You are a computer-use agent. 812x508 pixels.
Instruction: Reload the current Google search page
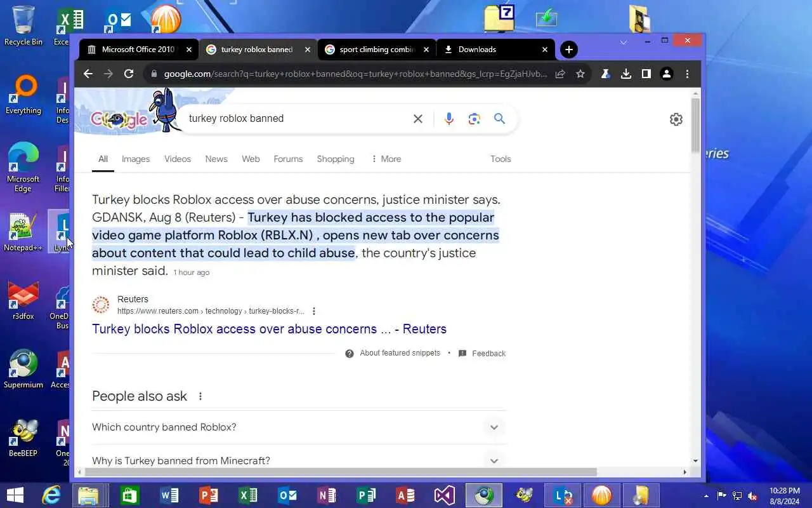click(129, 74)
